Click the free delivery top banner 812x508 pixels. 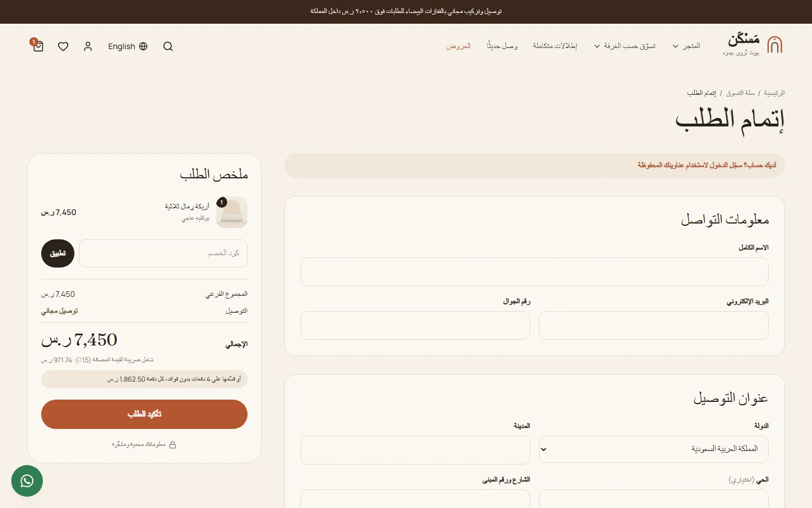[x=406, y=11]
